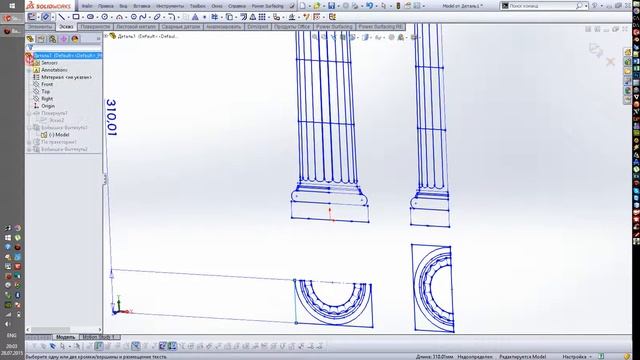Select the Mirror Entities tool
The height and width of the screenshot is (360, 640).
[253, 17]
